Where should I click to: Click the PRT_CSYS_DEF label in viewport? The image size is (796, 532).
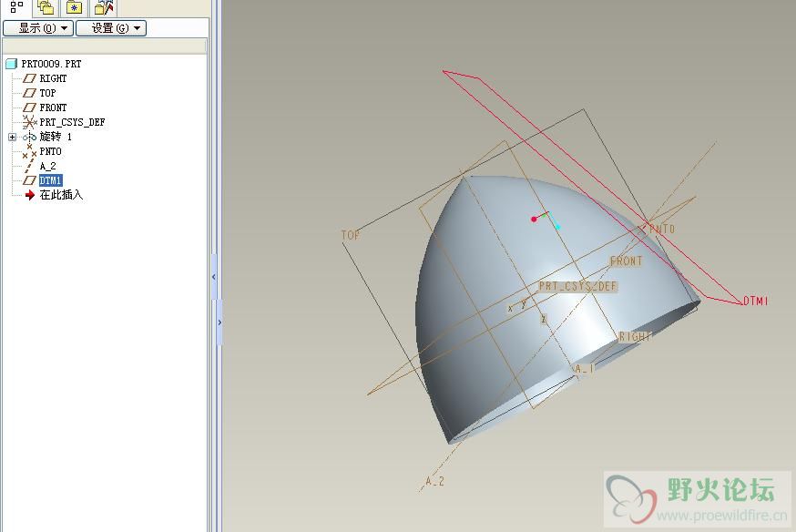(x=577, y=286)
